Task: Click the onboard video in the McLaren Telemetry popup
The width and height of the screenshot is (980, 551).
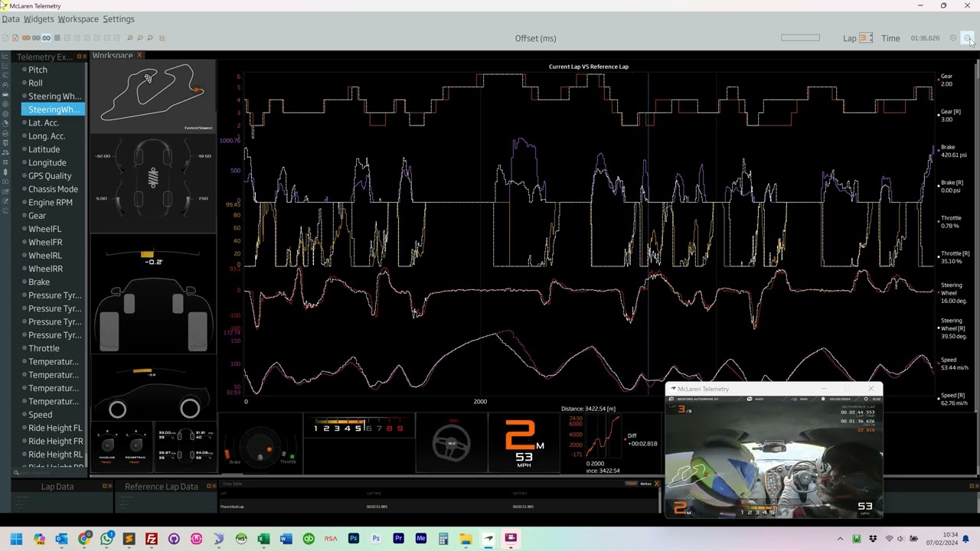Action: [x=773, y=457]
